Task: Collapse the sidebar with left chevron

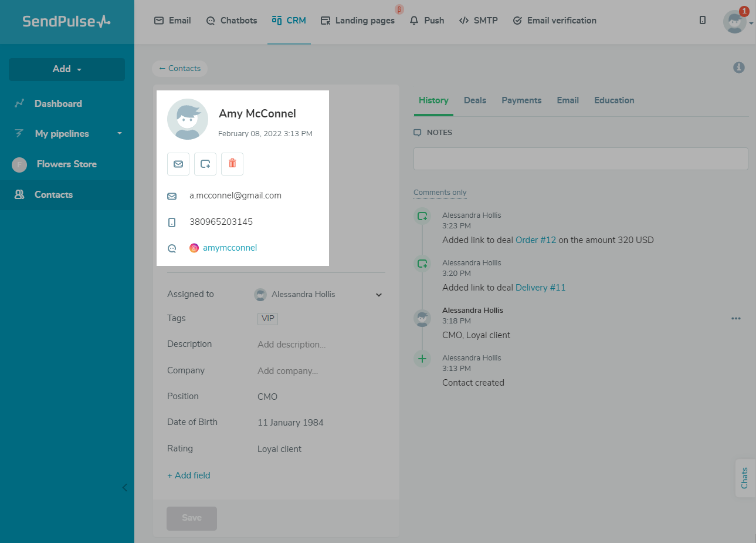Action: [124, 487]
